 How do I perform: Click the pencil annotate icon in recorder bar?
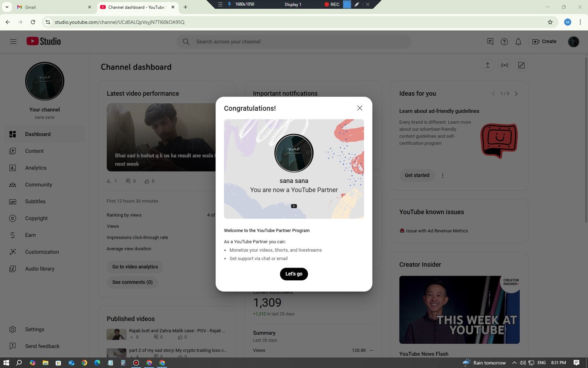point(356,4)
